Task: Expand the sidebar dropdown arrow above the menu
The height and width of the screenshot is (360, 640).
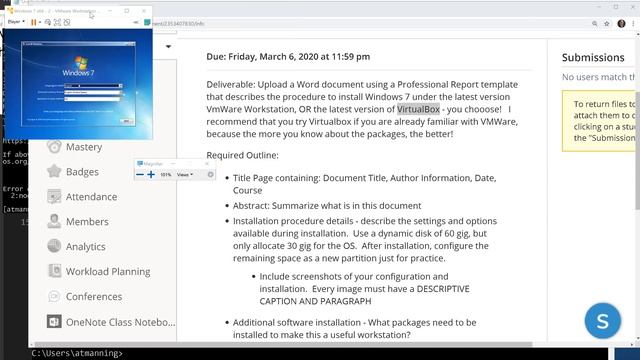Action: point(169,47)
